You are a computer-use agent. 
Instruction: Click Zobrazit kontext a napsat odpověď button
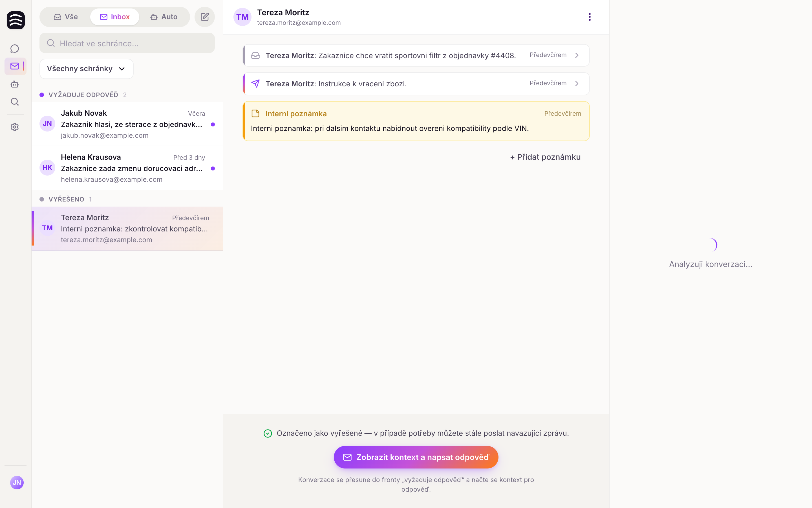tap(416, 457)
